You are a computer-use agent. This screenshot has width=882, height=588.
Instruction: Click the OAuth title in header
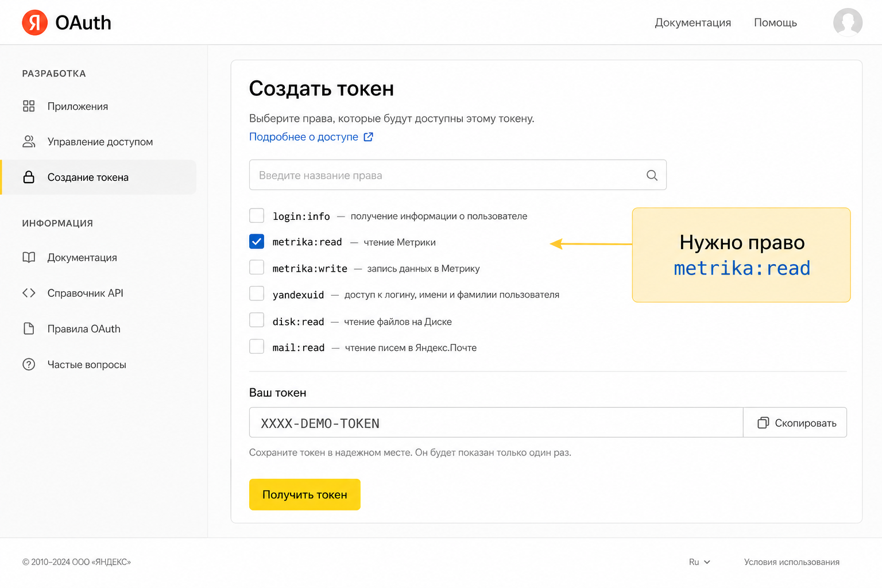coord(83,22)
